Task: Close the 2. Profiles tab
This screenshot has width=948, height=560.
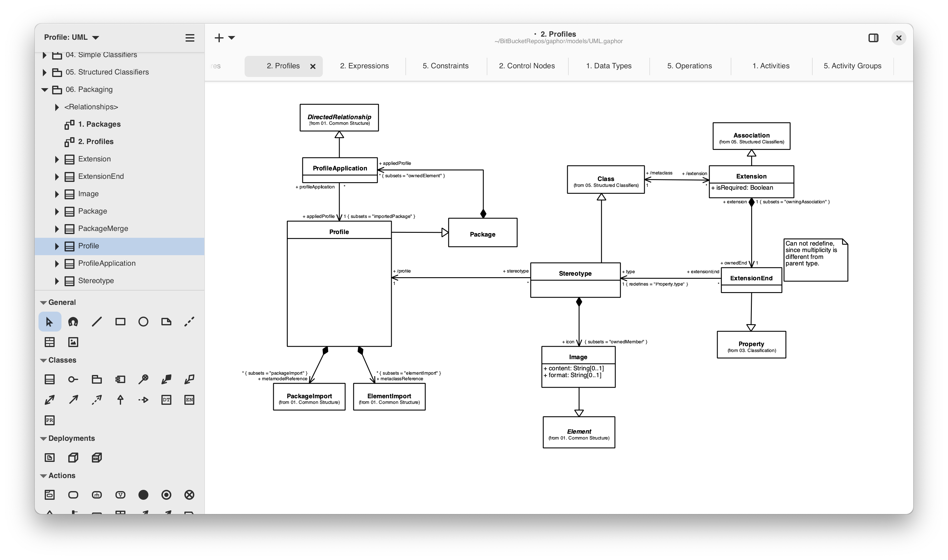Action: (x=313, y=66)
